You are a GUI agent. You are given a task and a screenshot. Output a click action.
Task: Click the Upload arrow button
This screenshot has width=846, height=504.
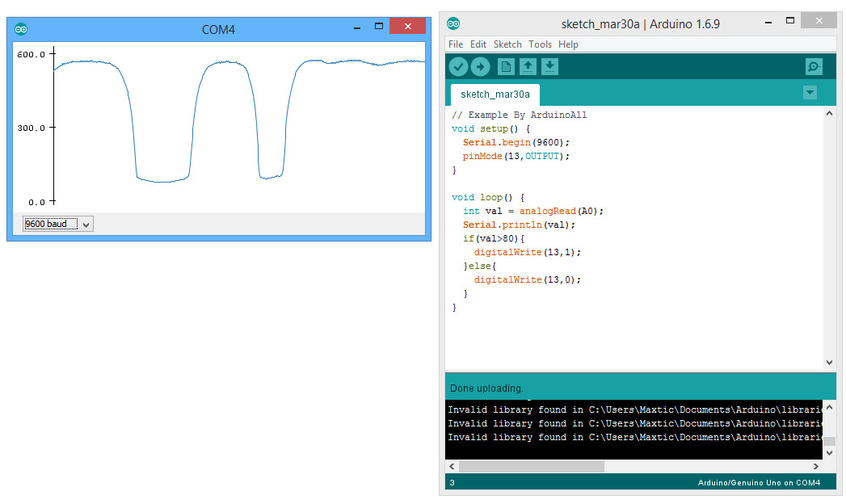480,67
